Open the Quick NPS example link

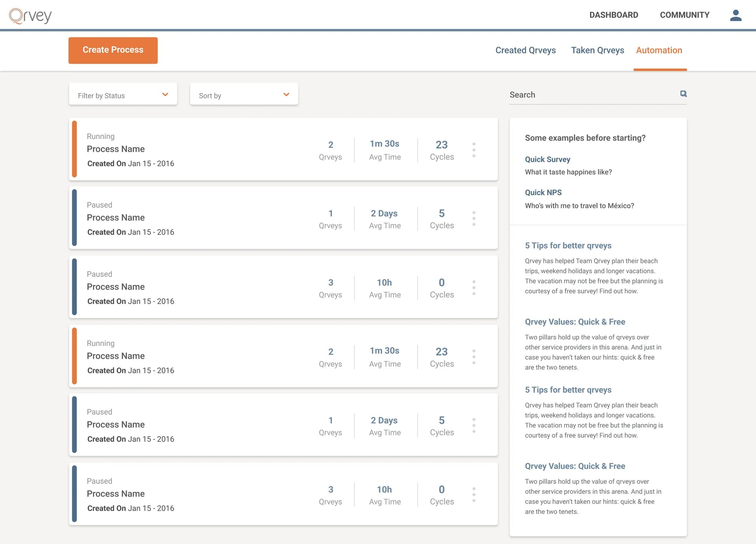coord(543,193)
